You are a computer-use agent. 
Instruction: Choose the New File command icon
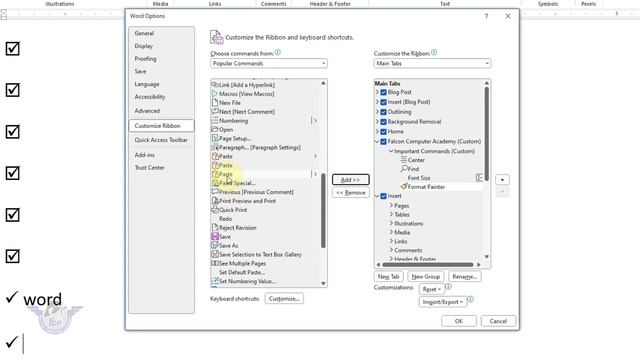coord(215,103)
